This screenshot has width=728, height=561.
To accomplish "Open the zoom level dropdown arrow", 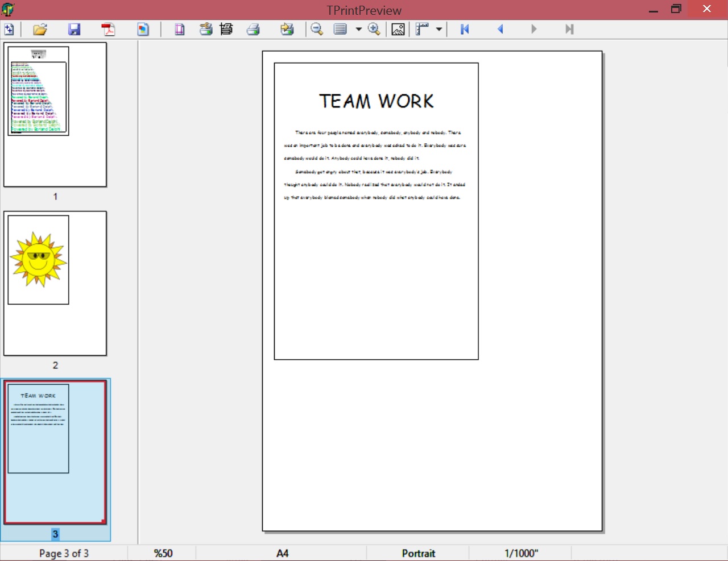I will pos(358,29).
